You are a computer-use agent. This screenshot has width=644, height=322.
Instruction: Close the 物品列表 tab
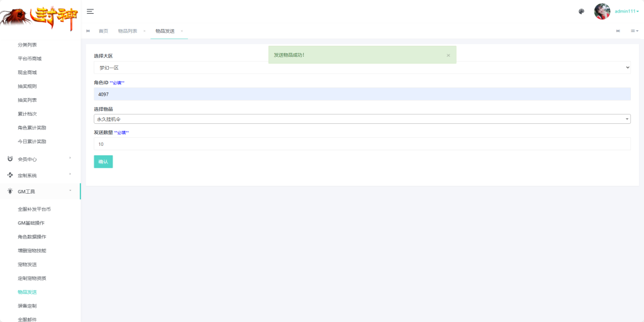[144, 31]
